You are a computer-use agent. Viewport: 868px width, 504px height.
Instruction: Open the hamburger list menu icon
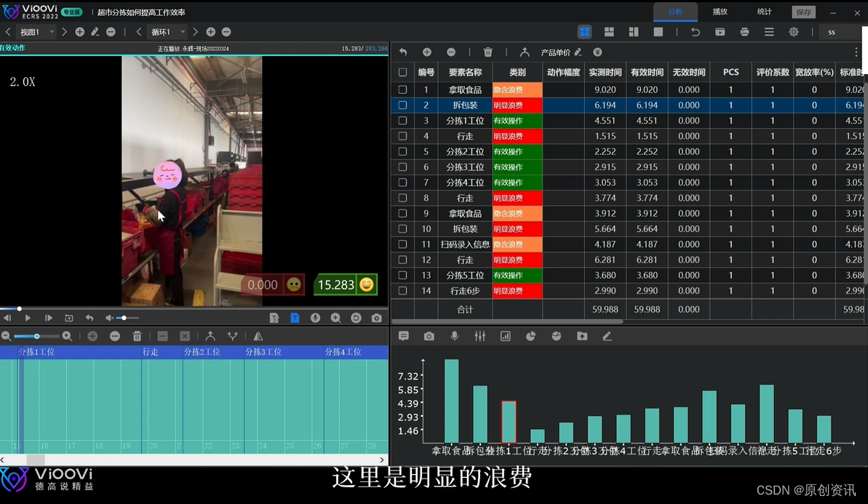(x=769, y=32)
